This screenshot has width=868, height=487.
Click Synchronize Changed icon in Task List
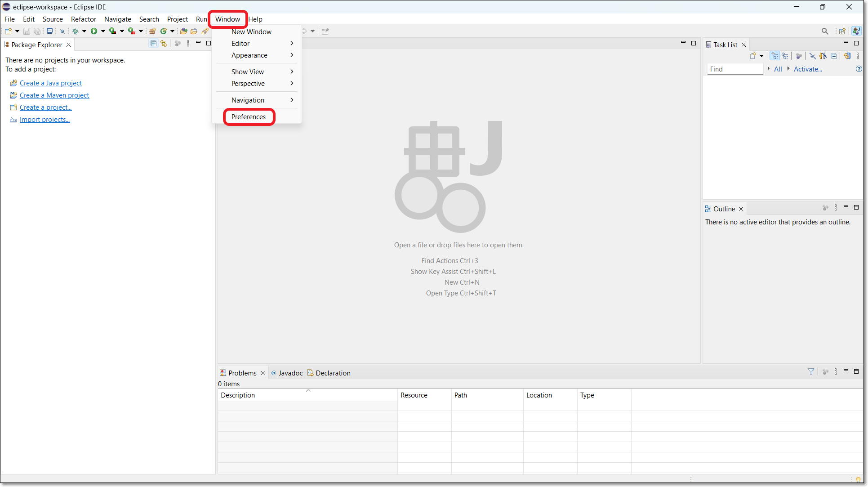[847, 56]
